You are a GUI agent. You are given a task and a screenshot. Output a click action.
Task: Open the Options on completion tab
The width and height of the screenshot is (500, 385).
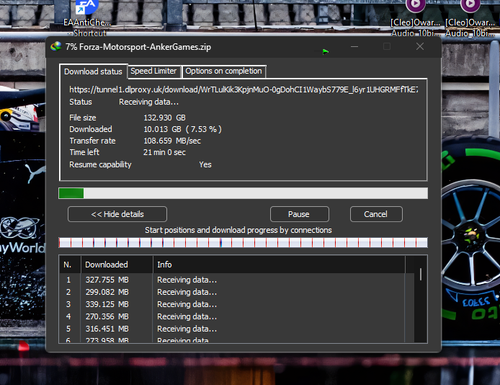click(224, 71)
